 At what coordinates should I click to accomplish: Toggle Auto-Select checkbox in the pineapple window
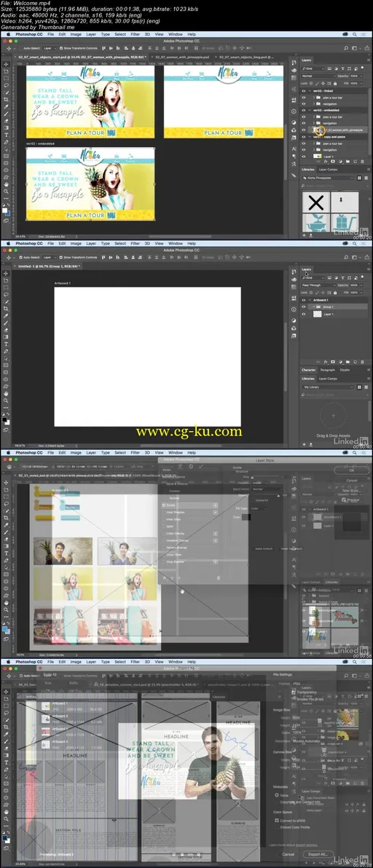click(20, 49)
